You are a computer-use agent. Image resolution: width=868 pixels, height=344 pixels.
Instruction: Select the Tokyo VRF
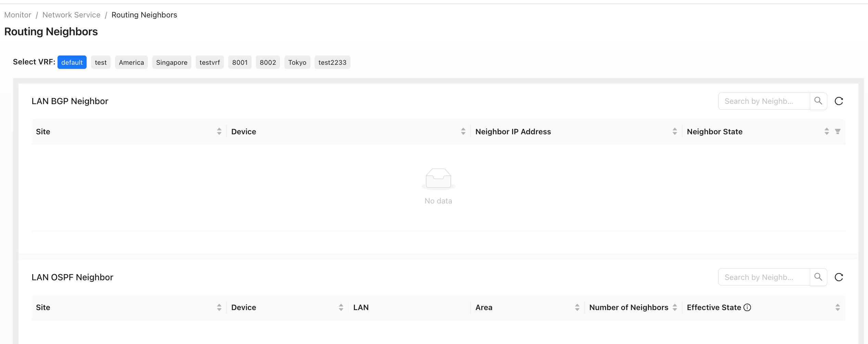[297, 62]
